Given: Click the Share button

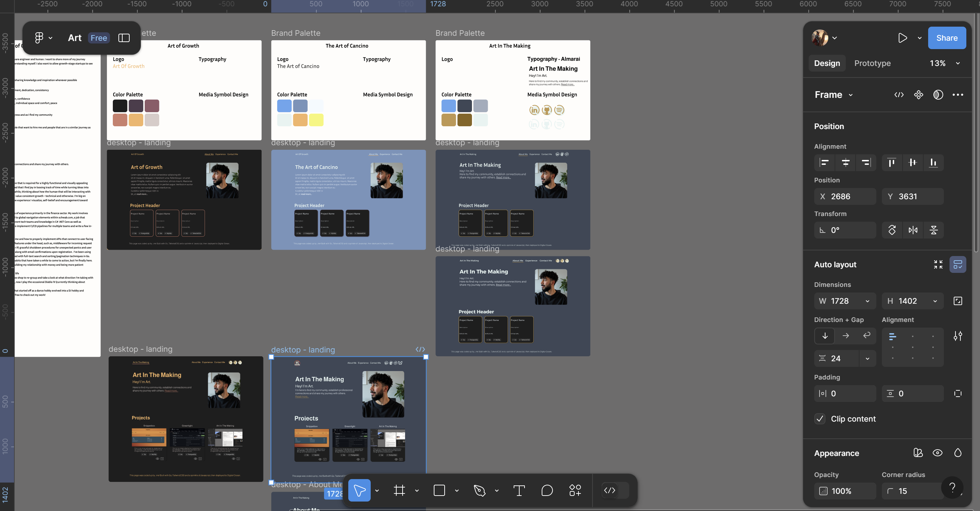Looking at the screenshot, I should [x=946, y=38].
